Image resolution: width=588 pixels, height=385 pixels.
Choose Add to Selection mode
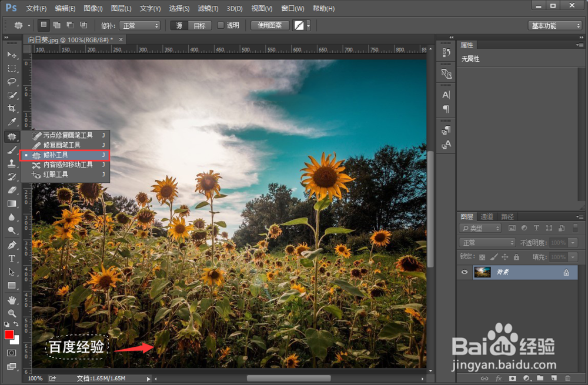[57, 25]
